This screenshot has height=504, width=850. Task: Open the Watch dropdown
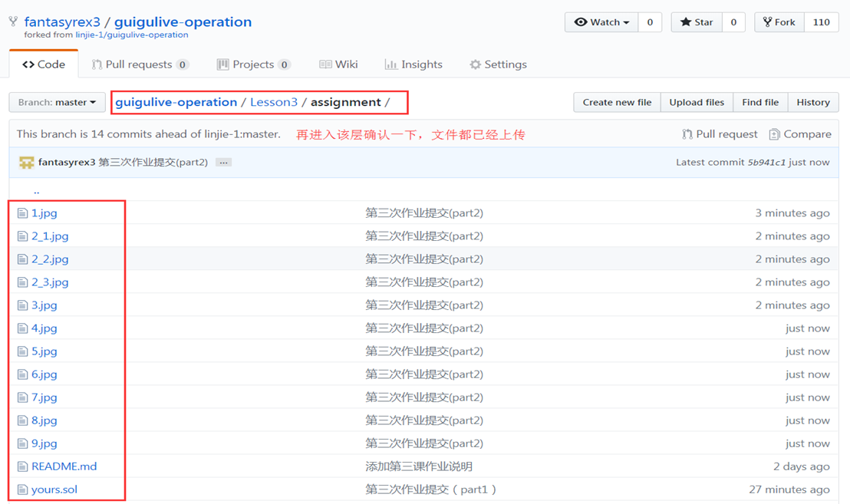point(601,22)
